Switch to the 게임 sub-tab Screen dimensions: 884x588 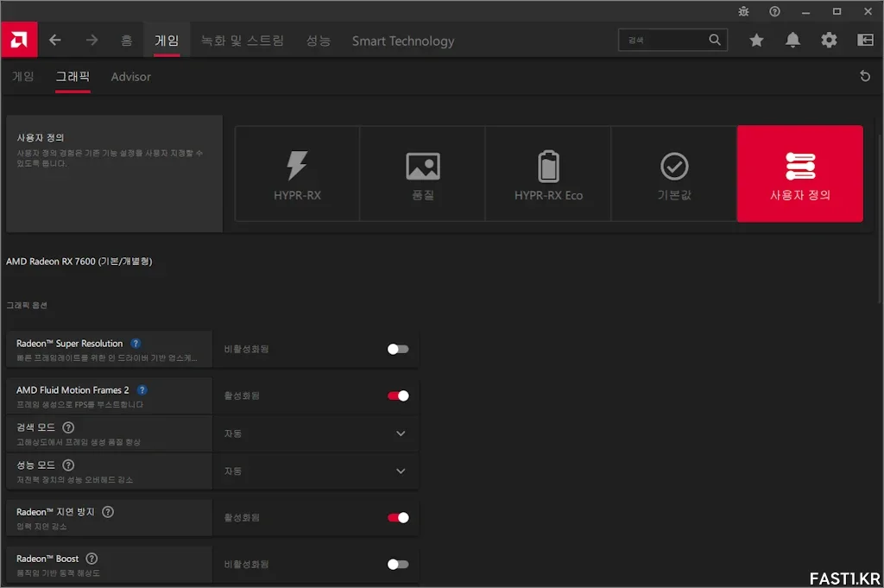[x=23, y=77]
